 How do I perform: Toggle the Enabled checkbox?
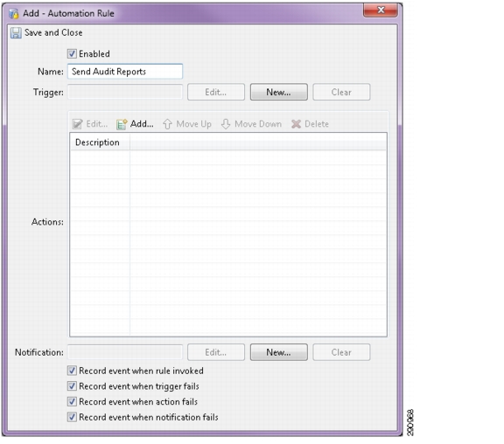tap(72, 53)
